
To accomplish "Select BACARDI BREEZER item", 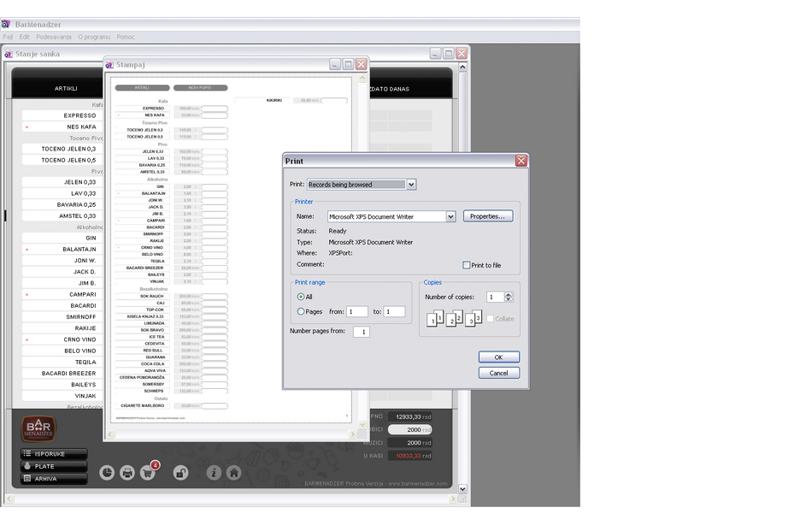I will click(x=62, y=373).
